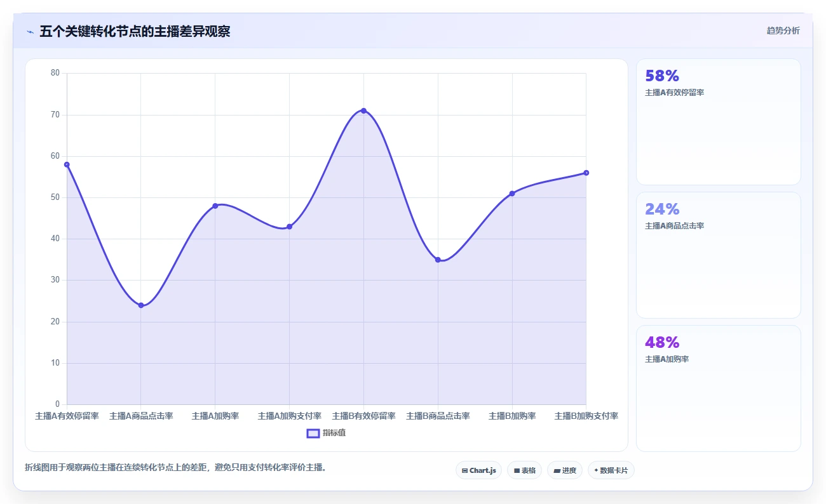The width and height of the screenshot is (826, 504).
Task: Select the 主播A加购支付率 data point at 43
Action: coord(289,227)
